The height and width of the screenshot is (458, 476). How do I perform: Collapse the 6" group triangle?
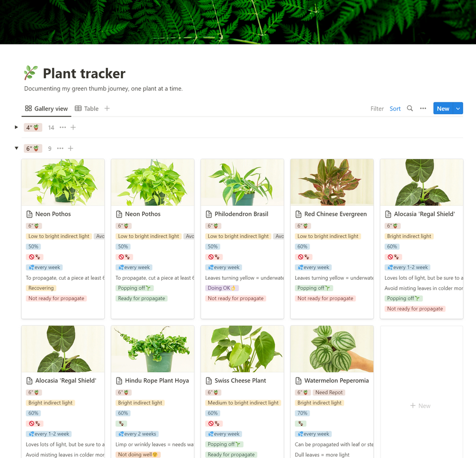tap(17, 148)
